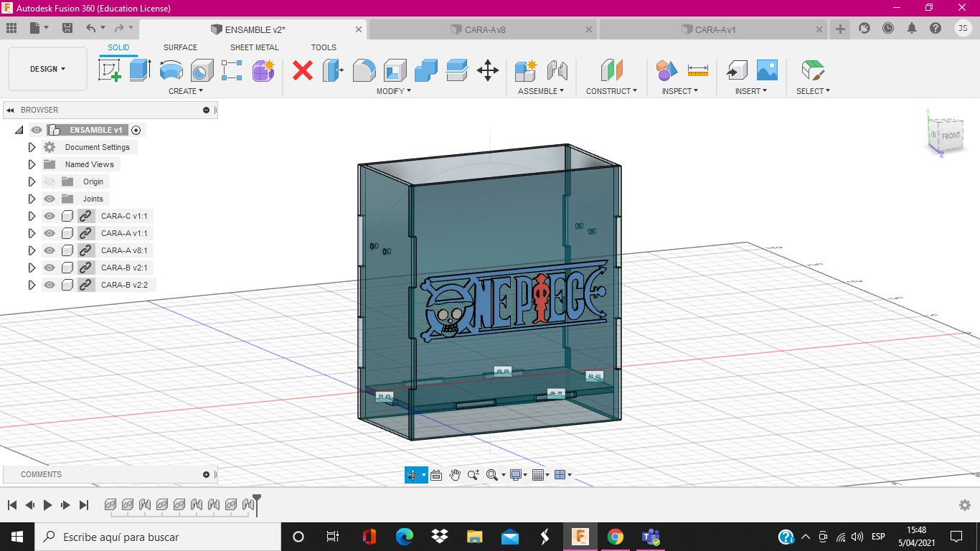Click the Measure ruler icon
The width and height of the screenshot is (980, 551).
click(x=697, y=70)
